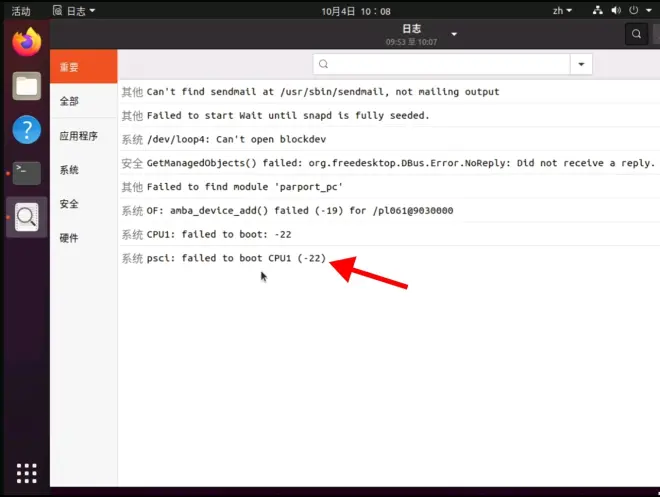The height and width of the screenshot is (497, 660).
Task: Select the 系统 category
Action: [83, 170]
